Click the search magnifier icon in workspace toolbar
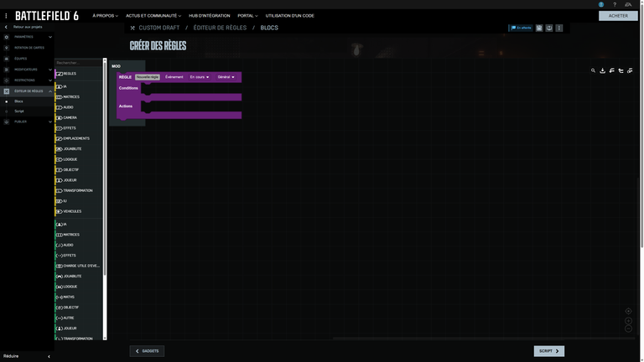 click(593, 70)
